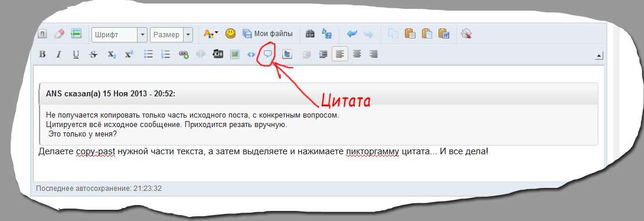Screen dimensions: 644x221
Task: Click the special BBCode insert icon
Action: pos(76,34)
